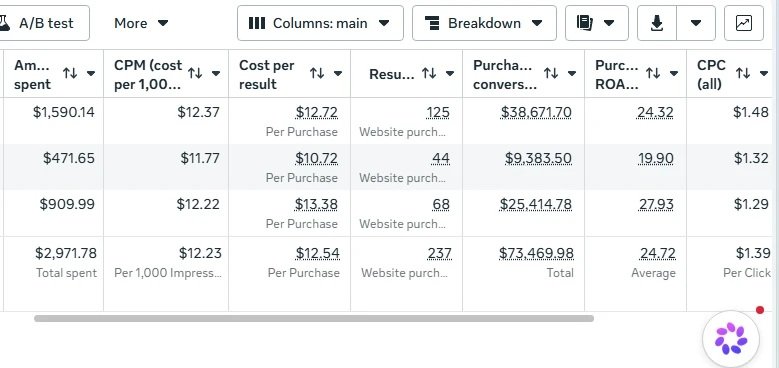Select CPC cell $1.29
This screenshot has height=368, width=779.
[x=751, y=204]
